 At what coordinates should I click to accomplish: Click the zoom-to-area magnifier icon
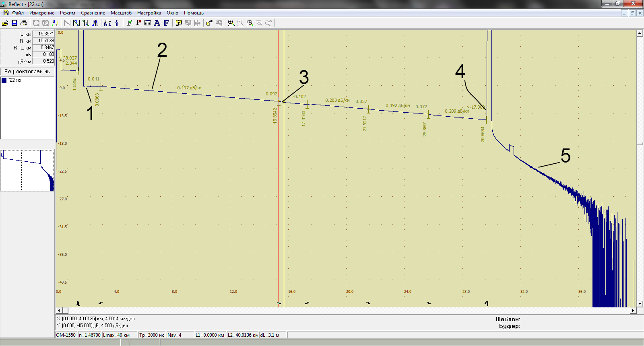coord(250,23)
